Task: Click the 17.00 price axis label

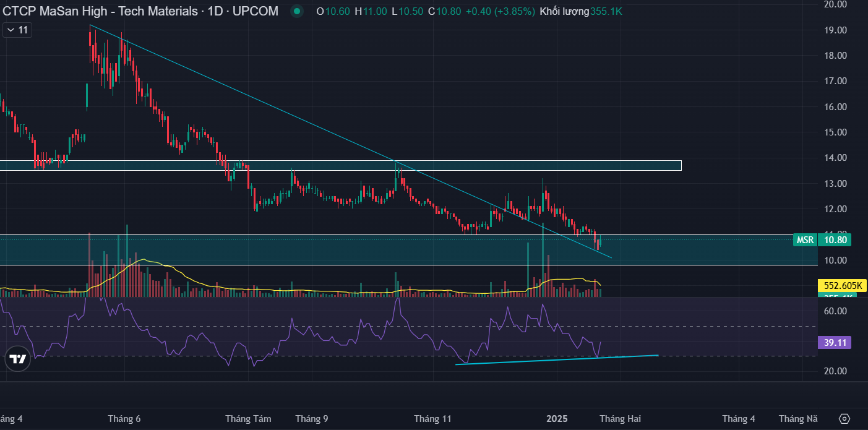Action: coord(835,81)
